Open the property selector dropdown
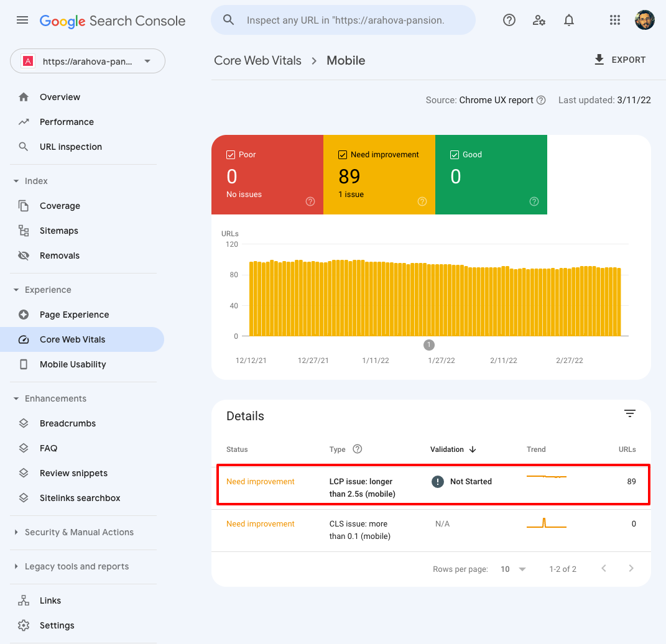The height and width of the screenshot is (644, 666). [x=88, y=61]
